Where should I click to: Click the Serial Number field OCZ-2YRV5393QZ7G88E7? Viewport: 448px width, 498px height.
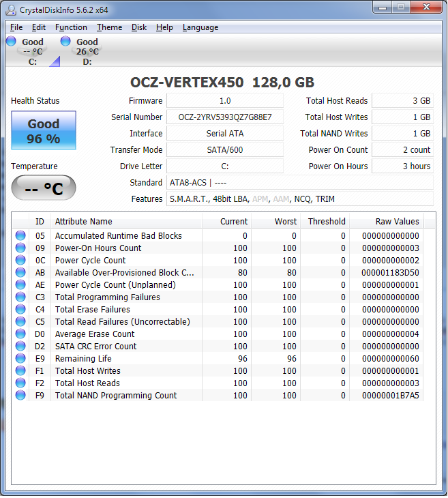(x=225, y=117)
